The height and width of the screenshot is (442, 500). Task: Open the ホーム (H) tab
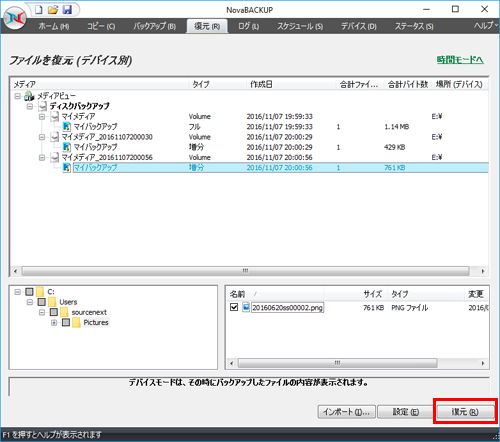click(54, 26)
